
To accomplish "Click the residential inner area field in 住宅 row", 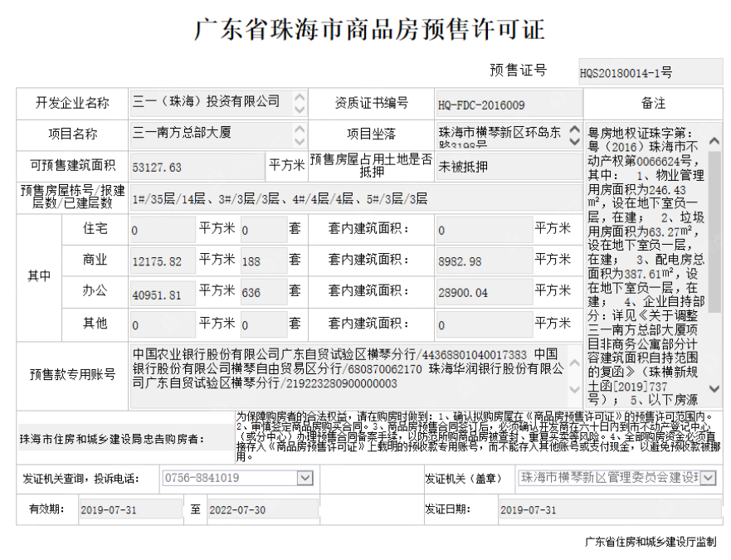I will [485, 230].
